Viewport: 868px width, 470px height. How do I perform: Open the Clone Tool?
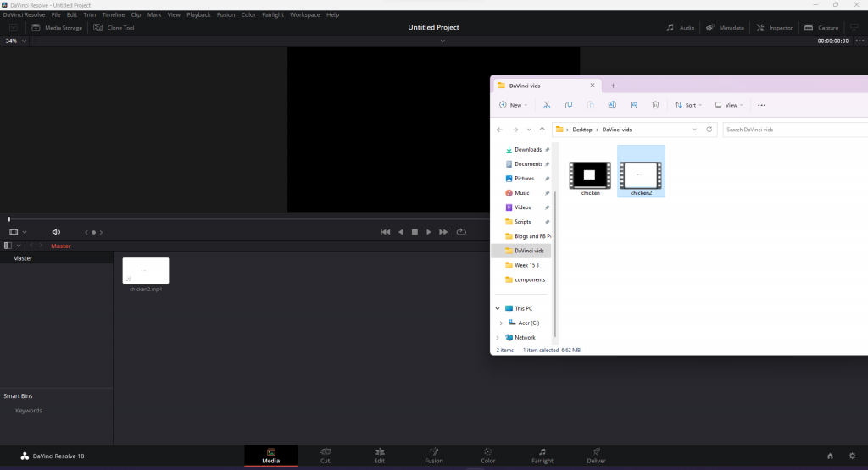tap(114, 28)
